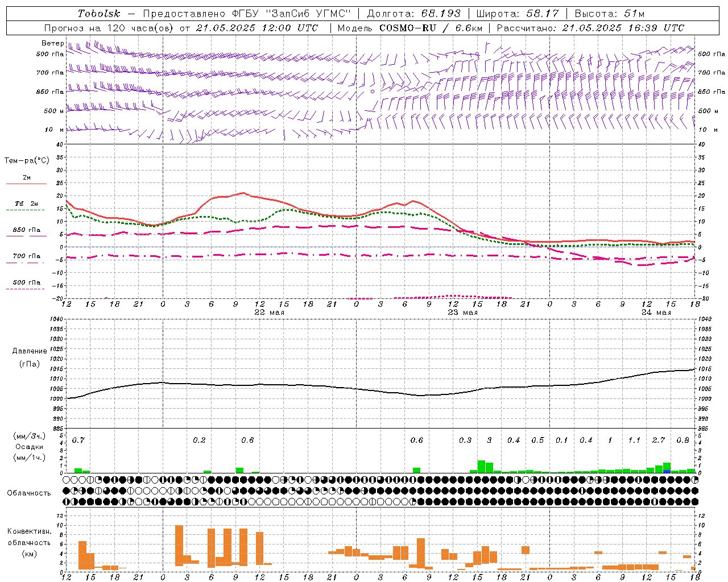This screenshot has height=582, width=728.
Task: Click the '23 мая' date label
Action: [x=463, y=313]
